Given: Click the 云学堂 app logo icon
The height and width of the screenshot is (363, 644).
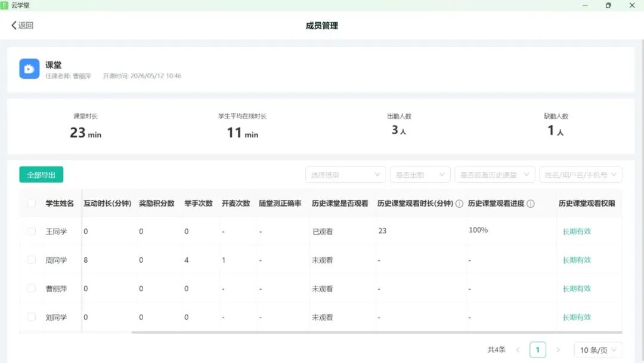Looking at the screenshot, I should [4, 5].
